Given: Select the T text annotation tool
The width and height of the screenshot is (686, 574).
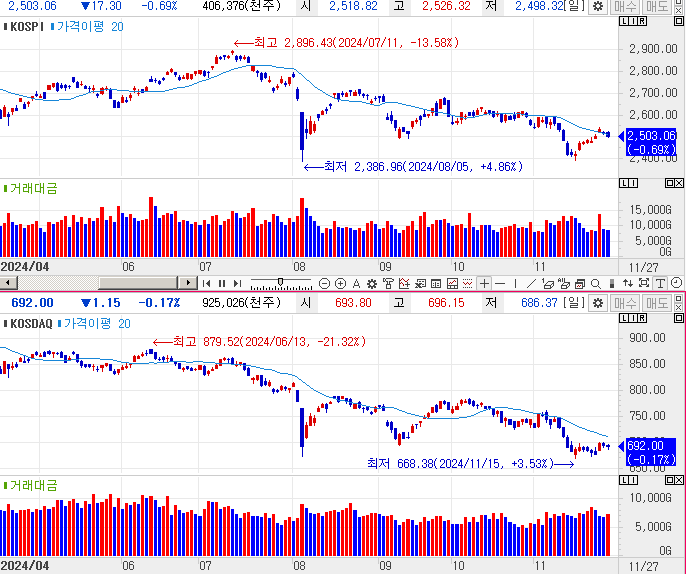Looking at the screenshot, I should coord(660,284).
